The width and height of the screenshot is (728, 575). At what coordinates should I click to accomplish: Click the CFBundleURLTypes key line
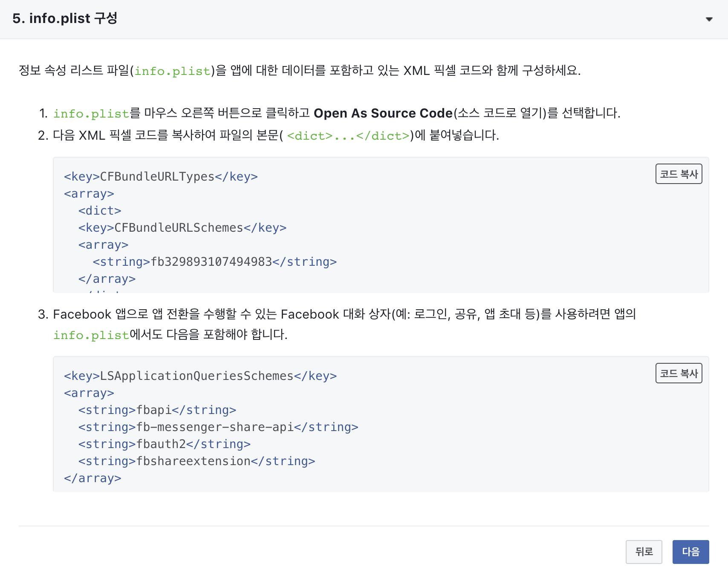tap(161, 177)
